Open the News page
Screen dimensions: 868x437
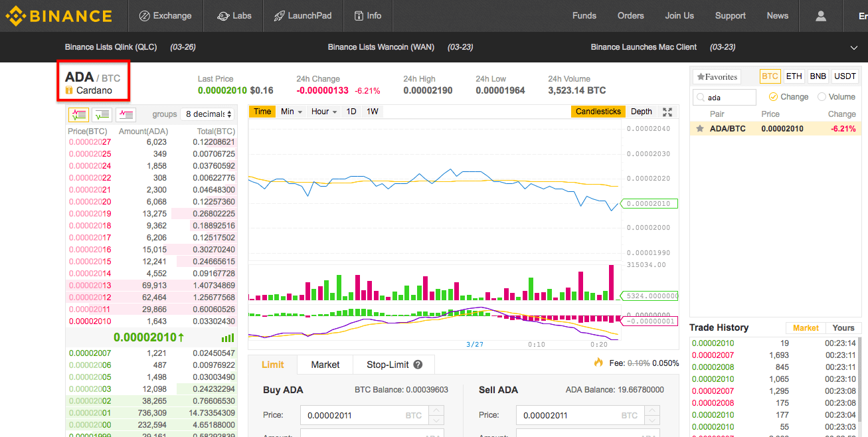pyautogui.click(x=778, y=16)
